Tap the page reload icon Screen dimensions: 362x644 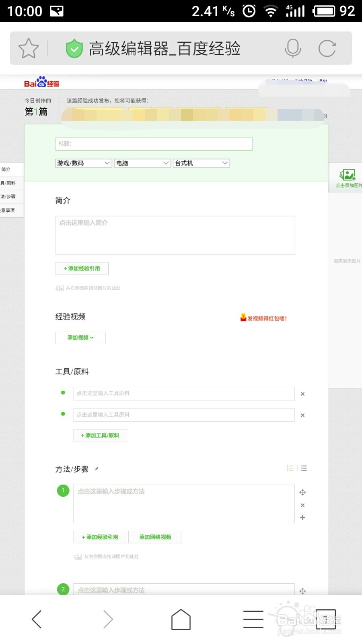(327, 48)
